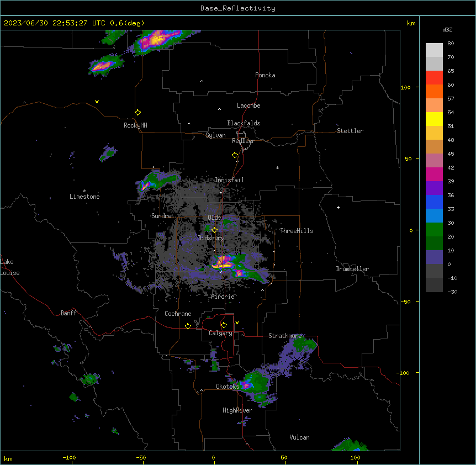Screen dimensions: 476x465
Task: Click the yellow diamond marker below Cochrane
Action: pos(188,326)
